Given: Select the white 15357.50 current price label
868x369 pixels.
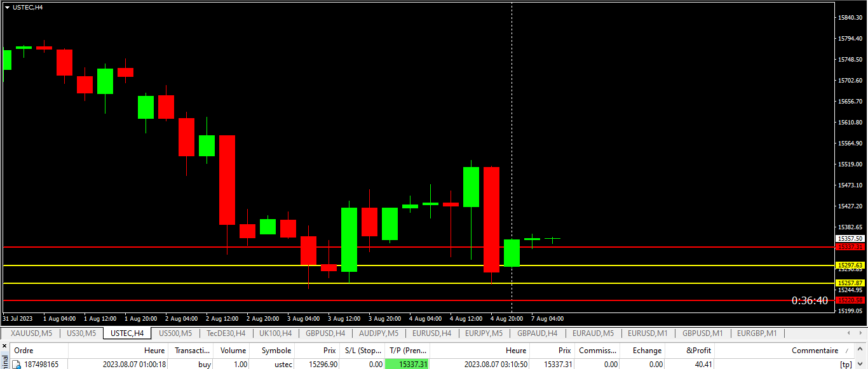Looking at the screenshot, I should point(850,239).
